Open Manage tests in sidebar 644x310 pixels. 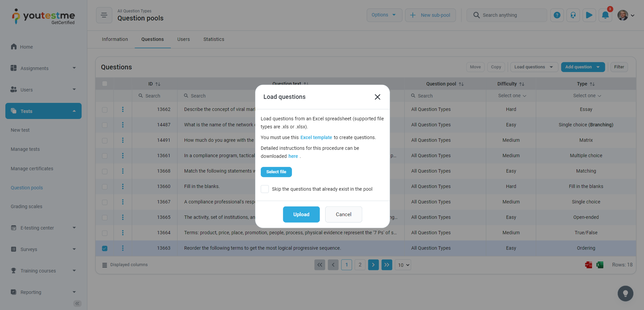[x=25, y=149]
